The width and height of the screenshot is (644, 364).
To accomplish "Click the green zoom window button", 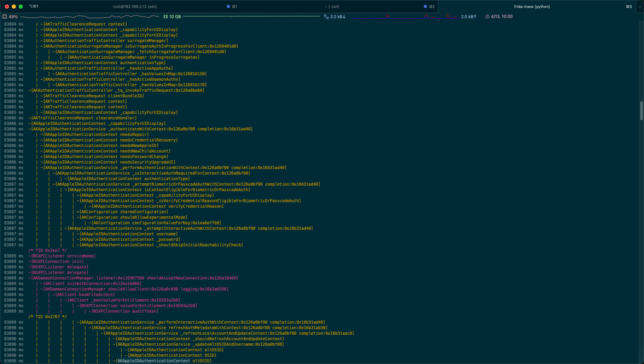I will 21,7.
